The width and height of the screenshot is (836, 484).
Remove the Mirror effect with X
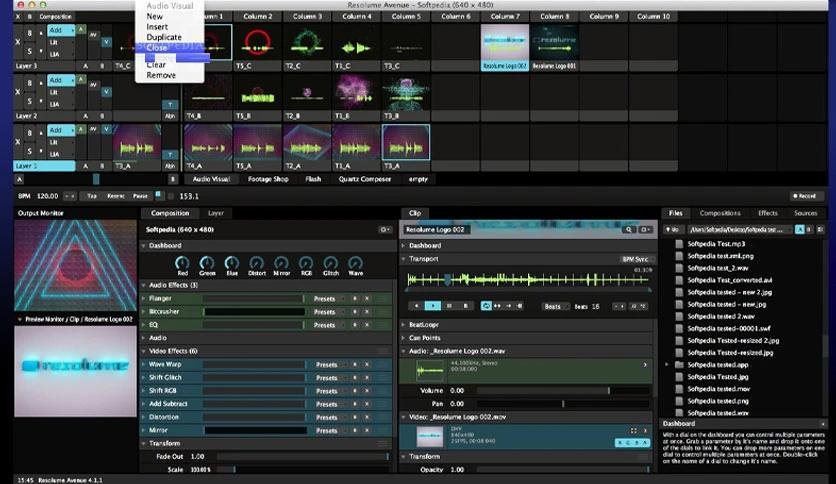pos(367,430)
